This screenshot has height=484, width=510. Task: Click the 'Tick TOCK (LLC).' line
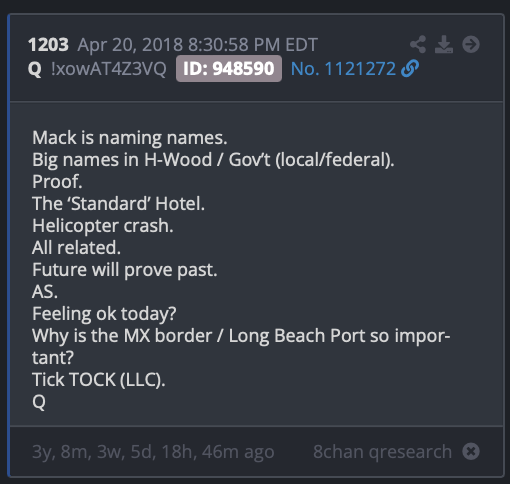point(99,380)
